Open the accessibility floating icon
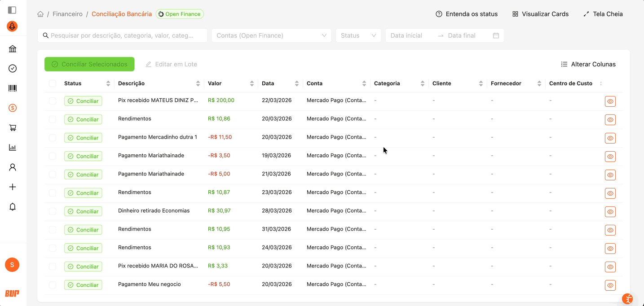 coord(627,299)
